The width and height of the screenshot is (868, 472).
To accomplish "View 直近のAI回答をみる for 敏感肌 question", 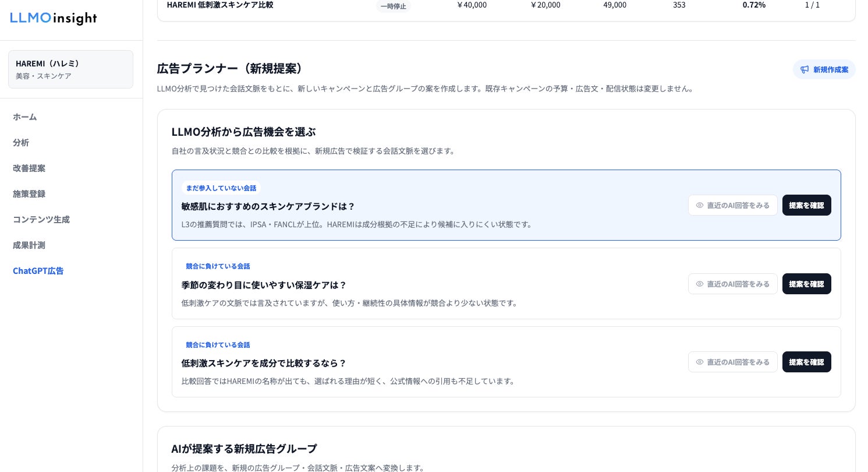I will (x=733, y=205).
